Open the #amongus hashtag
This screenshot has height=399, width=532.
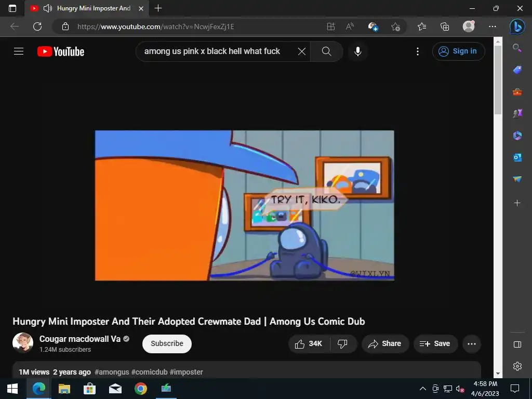(112, 372)
